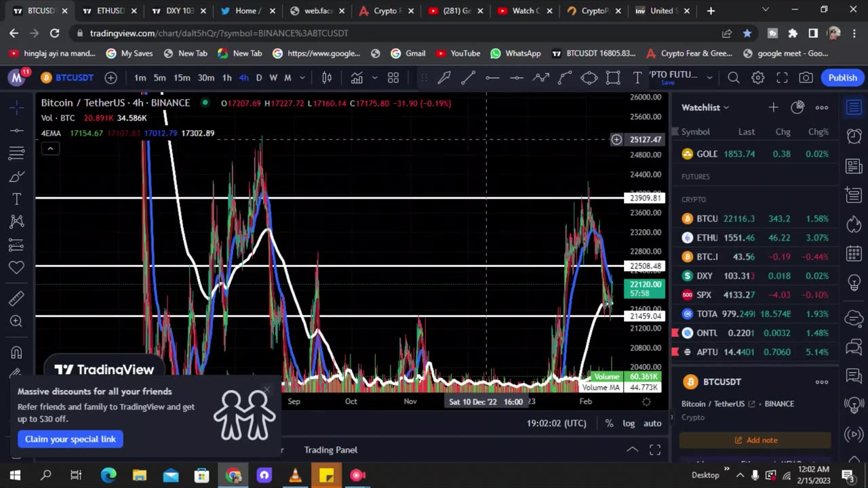Image resolution: width=868 pixels, height=488 pixels.
Task: Take a chart snapshot with camera icon
Action: coord(806,78)
